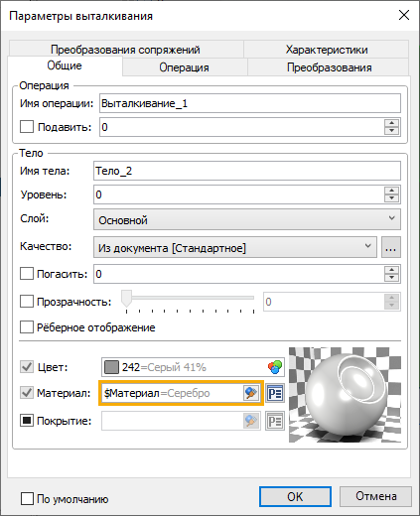Open material parameters button next to Материал
The height and width of the screenshot is (516, 420).
pyautogui.click(x=275, y=393)
